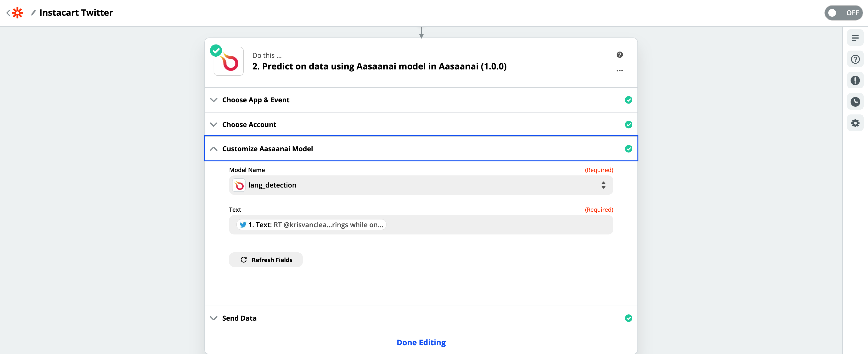Expand the Choose App & Event section
Image resolution: width=868 pixels, height=354 pixels.
(x=421, y=100)
